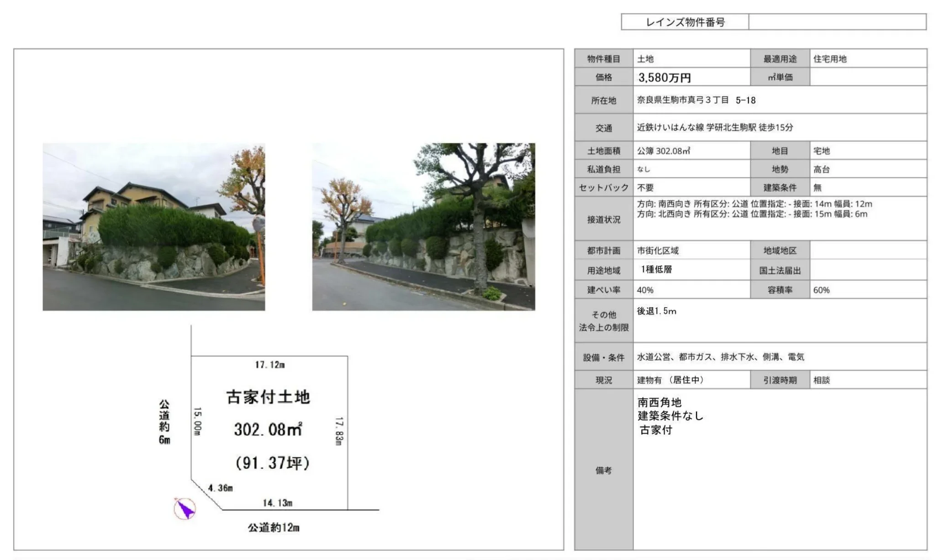Click the 地目 value 宅地

pyautogui.click(x=822, y=151)
